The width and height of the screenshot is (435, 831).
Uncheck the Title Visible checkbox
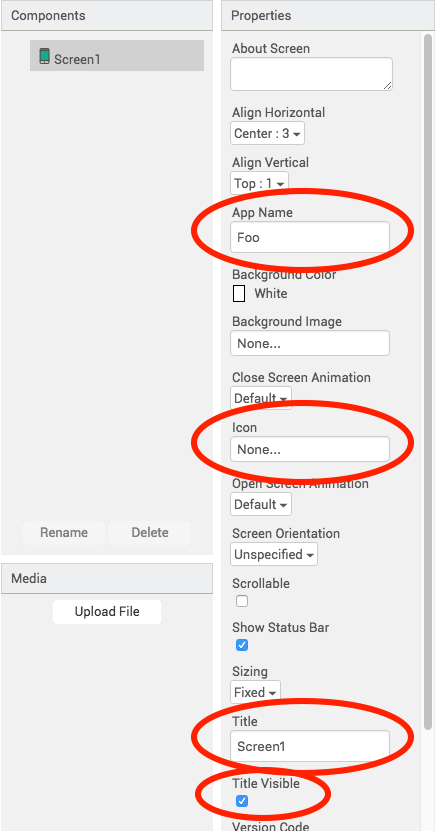coord(242,801)
